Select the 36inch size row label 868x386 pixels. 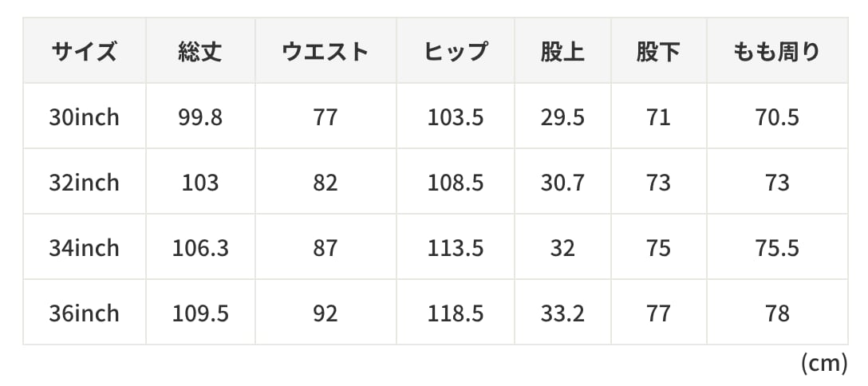[x=85, y=313]
